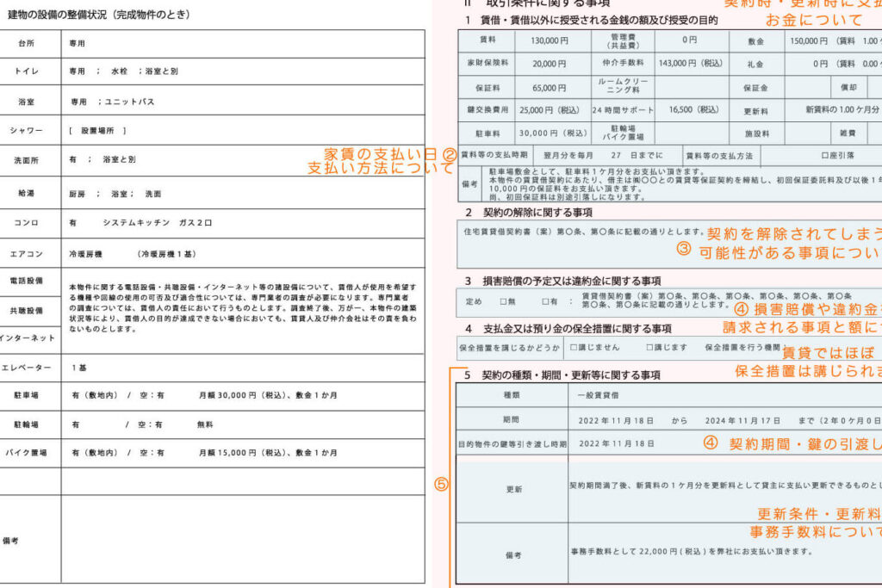Tick the 講じます checkbox
The height and width of the screenshot is (588, 882).
649,347
